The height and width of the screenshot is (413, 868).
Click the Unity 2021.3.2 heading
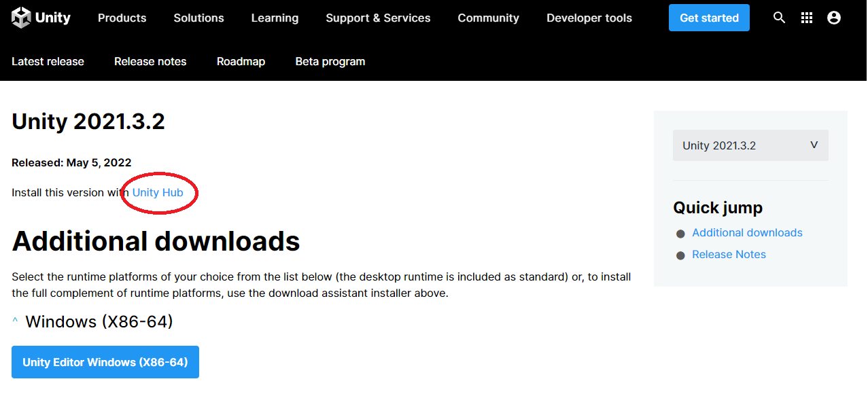(88, 122)
